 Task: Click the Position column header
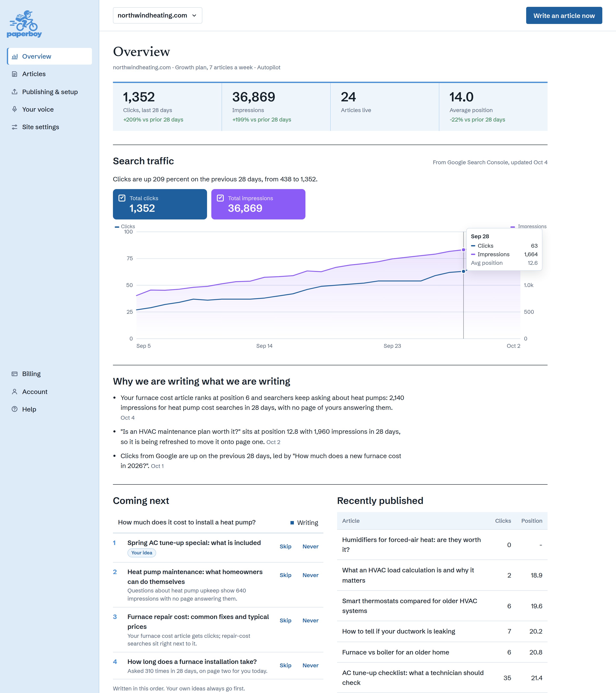coord(532,521)
